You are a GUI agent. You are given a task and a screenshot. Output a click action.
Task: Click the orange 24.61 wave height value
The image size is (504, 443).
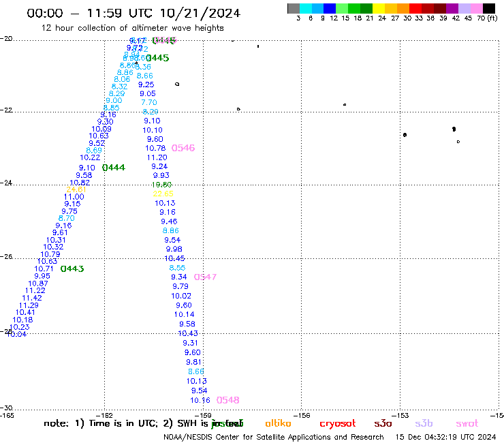pyautogui.click(x=76, y=189)
